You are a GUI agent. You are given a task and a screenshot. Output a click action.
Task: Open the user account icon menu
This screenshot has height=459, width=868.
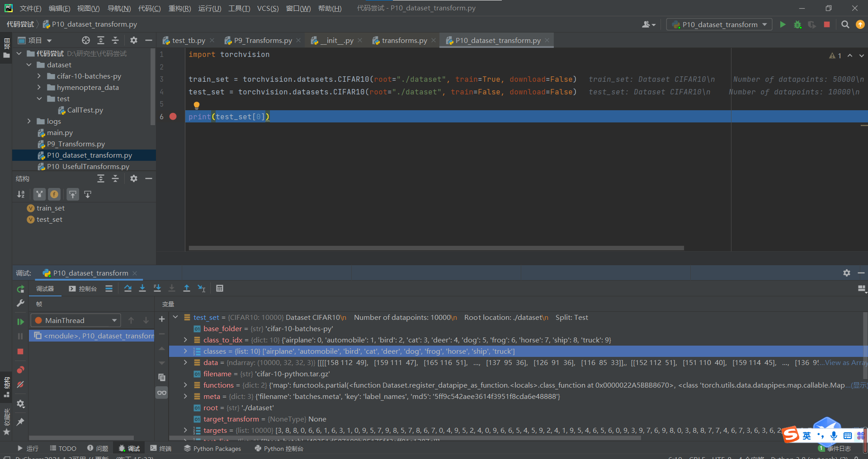click(x=648, y=24)
